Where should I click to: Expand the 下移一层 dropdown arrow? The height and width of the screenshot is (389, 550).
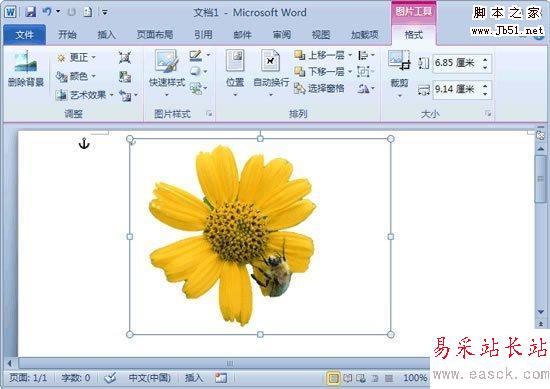click(350, 72)
